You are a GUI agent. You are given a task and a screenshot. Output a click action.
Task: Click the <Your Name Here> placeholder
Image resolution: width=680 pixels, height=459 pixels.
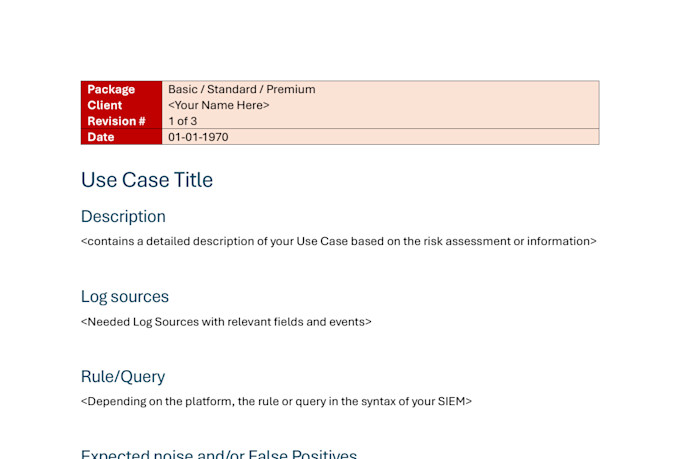click(219, 105)
